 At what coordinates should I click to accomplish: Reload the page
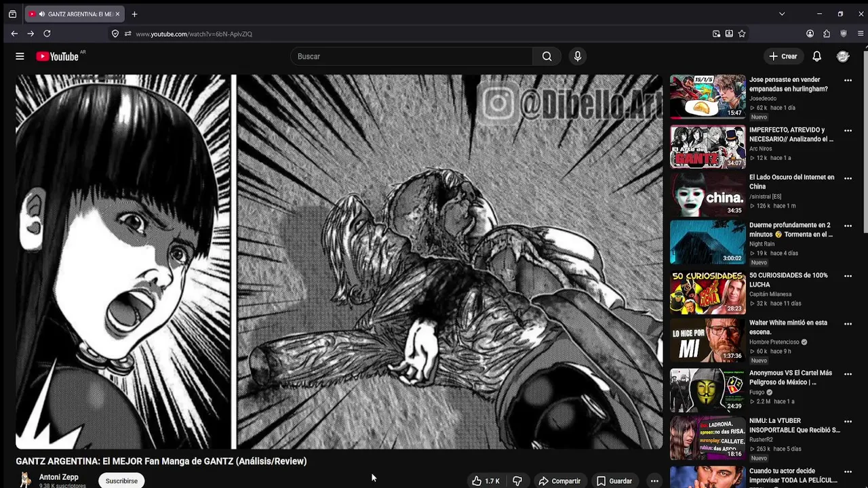47,33
